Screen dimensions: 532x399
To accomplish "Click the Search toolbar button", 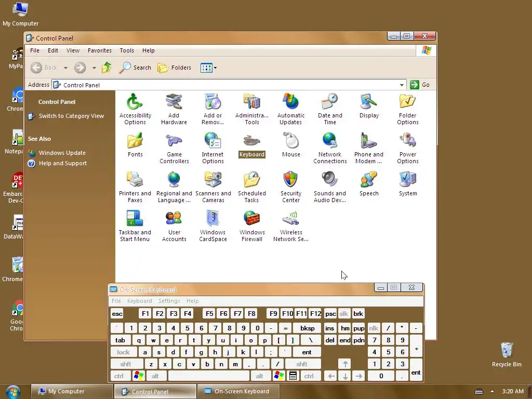I will pos(135,68).
